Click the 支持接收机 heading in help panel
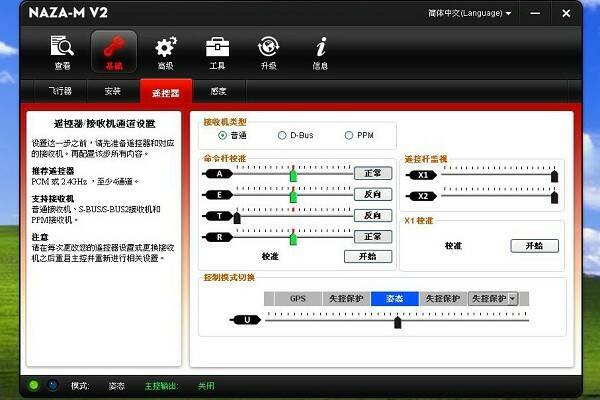 [53, 199]
